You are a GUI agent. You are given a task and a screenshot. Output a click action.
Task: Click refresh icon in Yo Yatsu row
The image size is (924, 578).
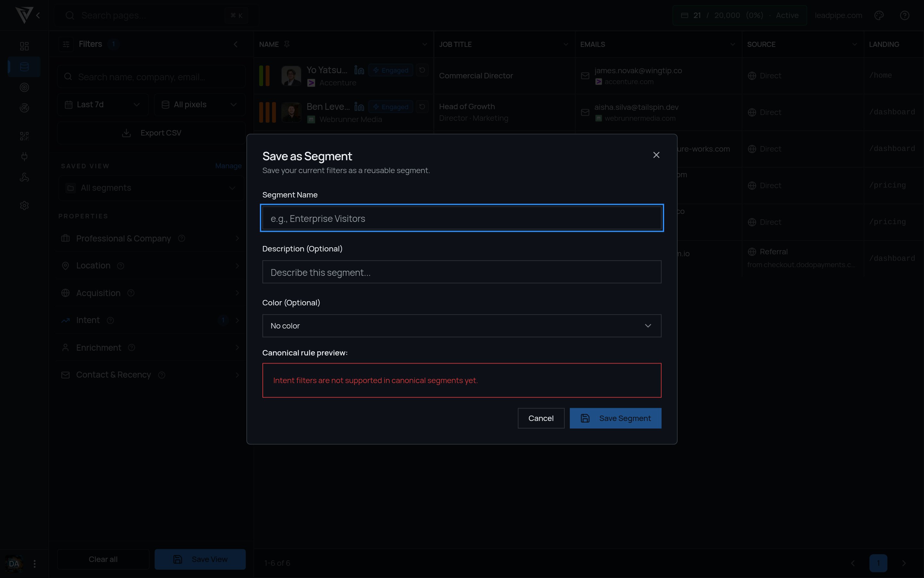(422, 70)
